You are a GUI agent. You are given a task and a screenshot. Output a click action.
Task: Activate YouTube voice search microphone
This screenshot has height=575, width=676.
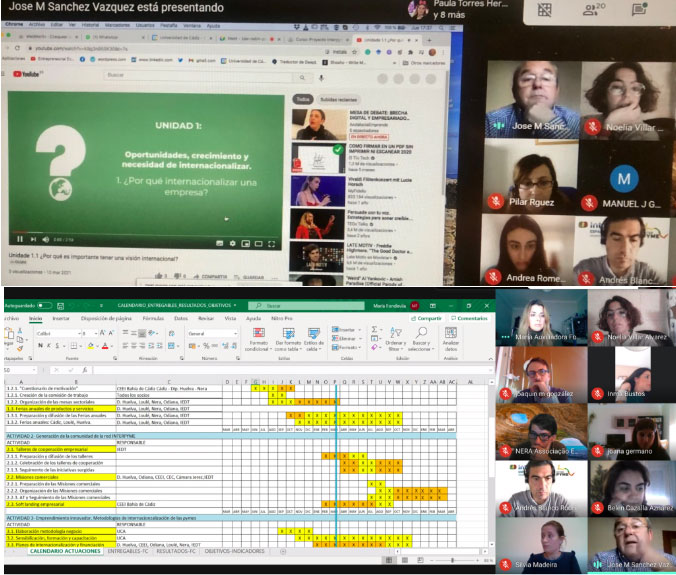coord(321,78)
